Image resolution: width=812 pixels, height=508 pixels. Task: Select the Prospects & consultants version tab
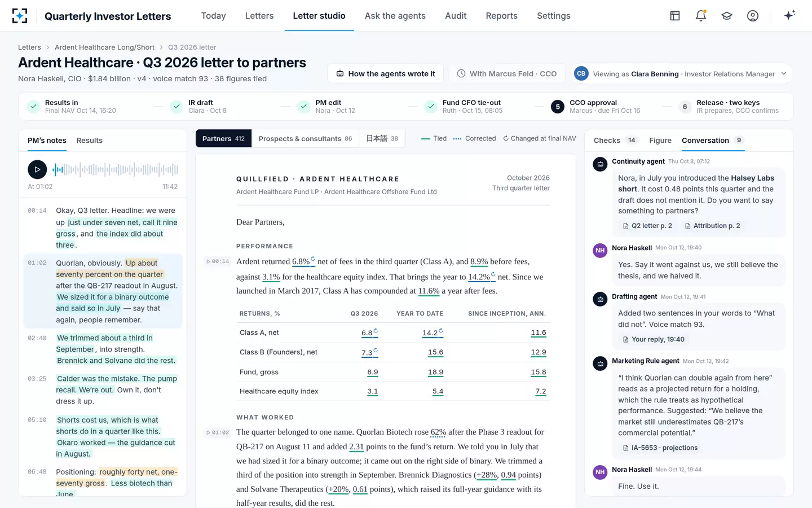click(305, 138)
